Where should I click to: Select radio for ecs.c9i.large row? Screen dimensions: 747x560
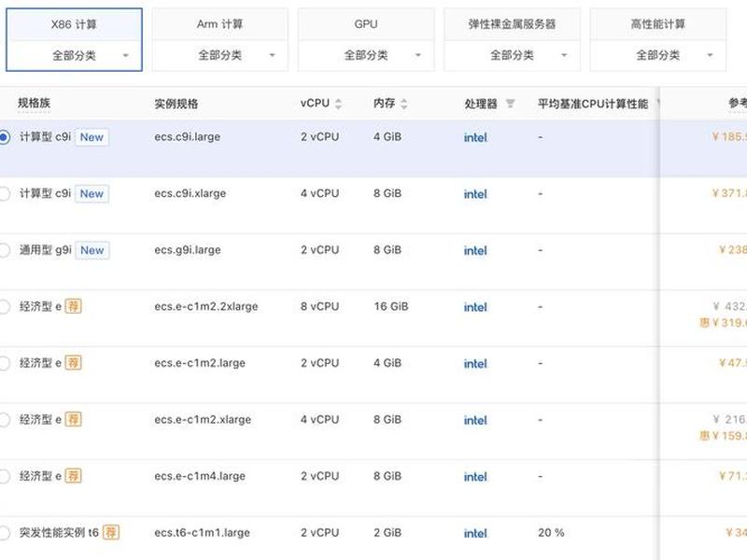tap(4, 137)
